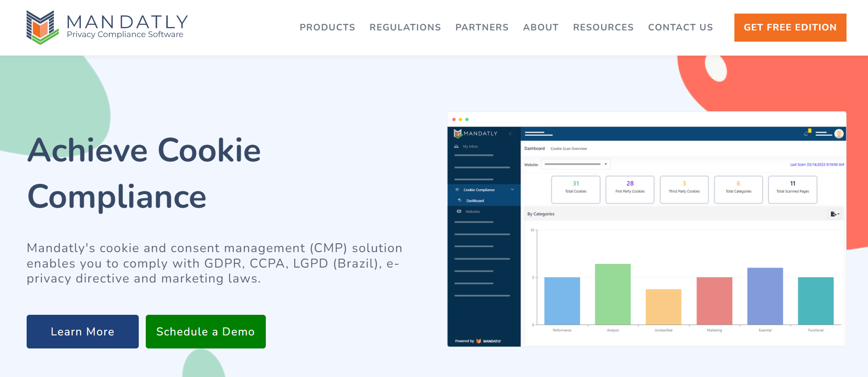The height and width of the screenshot is (377, 868).
Task: Click the Third Party Cookies card showing 3
Action: tap(684, 189)
